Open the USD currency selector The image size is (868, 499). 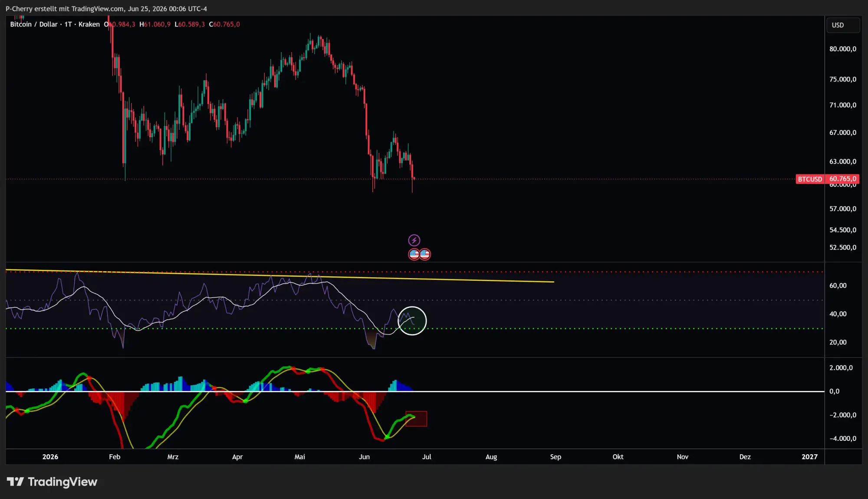click(x=843, y=25)
